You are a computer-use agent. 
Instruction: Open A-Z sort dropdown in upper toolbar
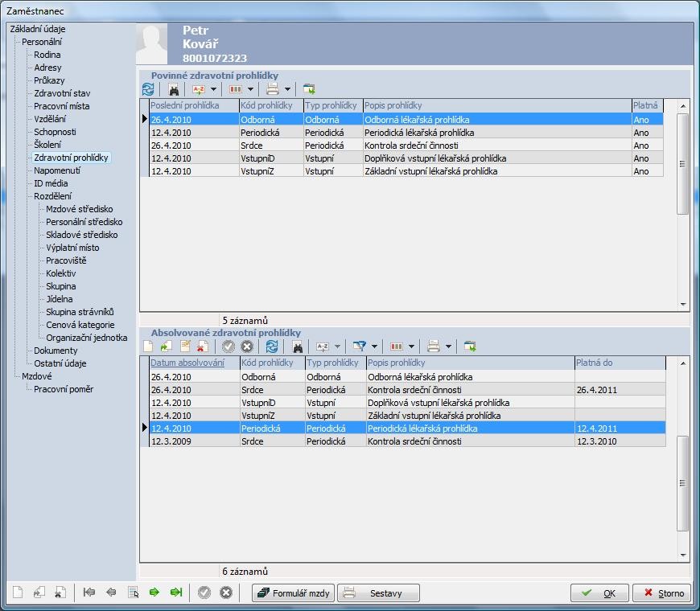coord(213,89)
